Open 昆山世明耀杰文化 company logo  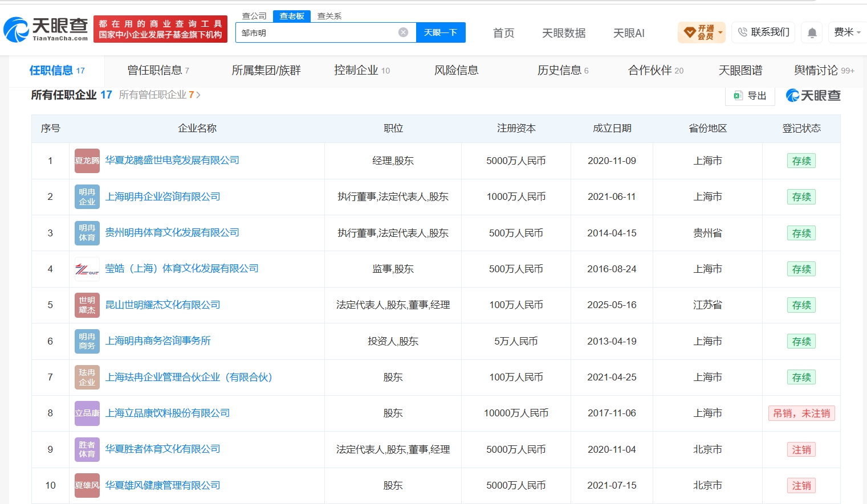pos(87,305)
